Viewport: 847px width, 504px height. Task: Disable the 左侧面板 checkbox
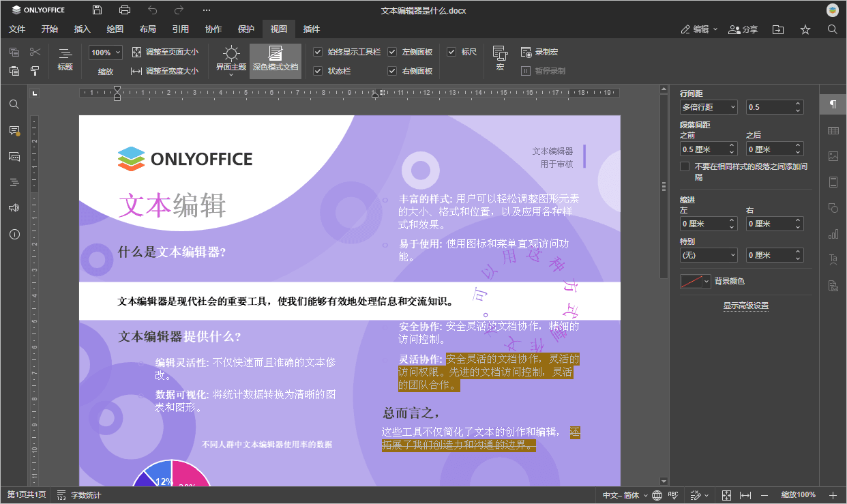point(392,51)
